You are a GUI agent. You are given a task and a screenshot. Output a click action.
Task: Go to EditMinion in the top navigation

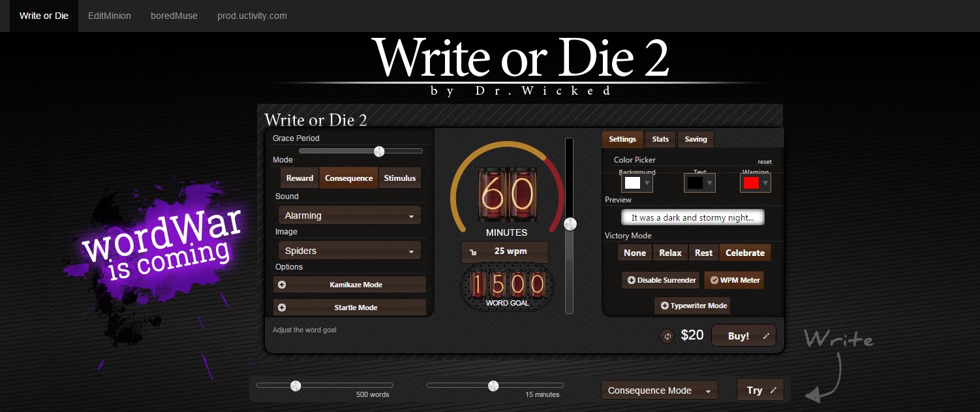(110, 16)
